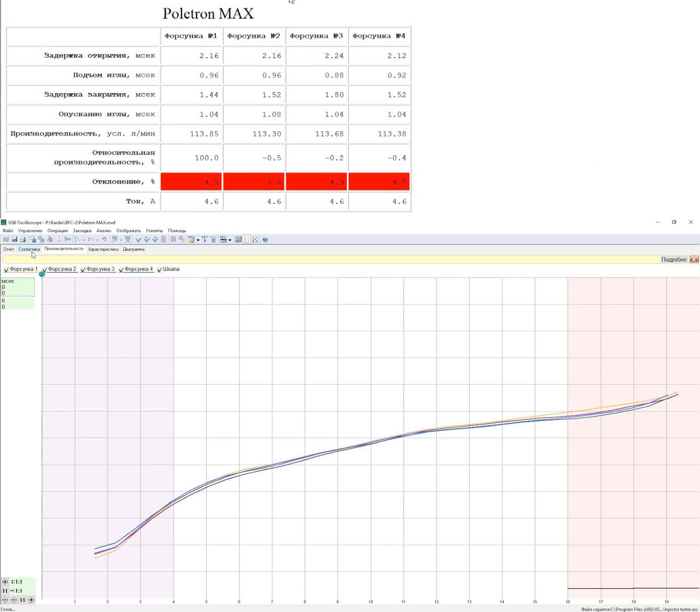This screenshot has width=700, height=612.
Task: Click the run script play icon
Action: pyautogui.click(x=205, y=239)
